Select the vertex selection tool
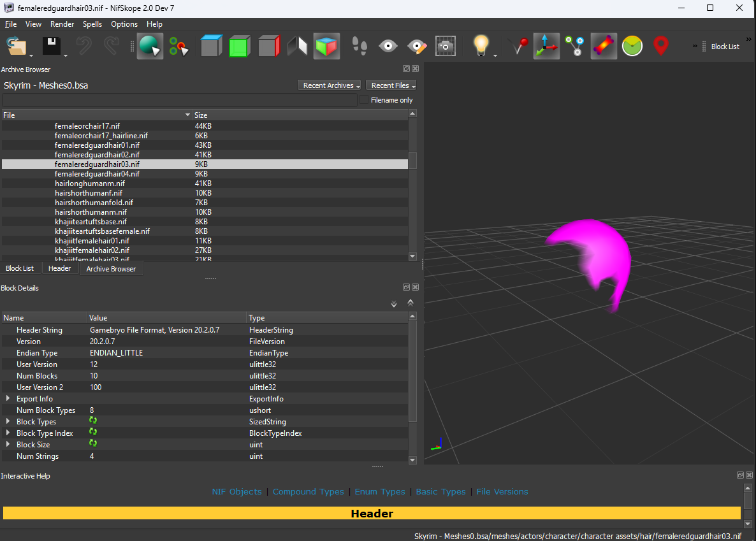756x541 pixels. (x=179, y=47)
